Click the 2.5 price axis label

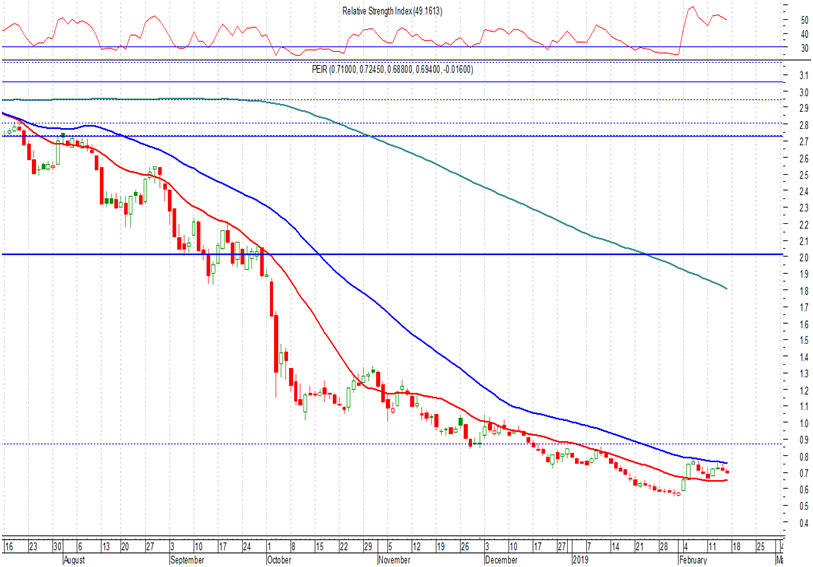pos(804,175)
